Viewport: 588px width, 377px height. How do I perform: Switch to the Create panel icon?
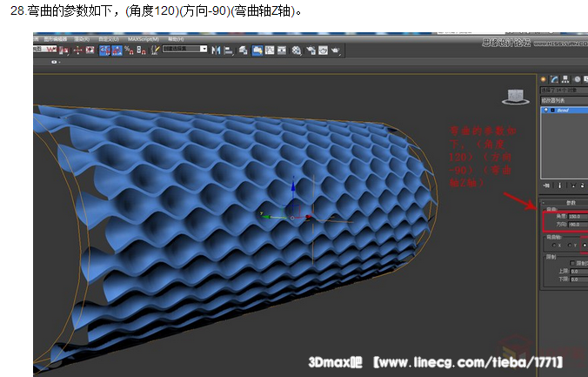[x=544, y=79]
